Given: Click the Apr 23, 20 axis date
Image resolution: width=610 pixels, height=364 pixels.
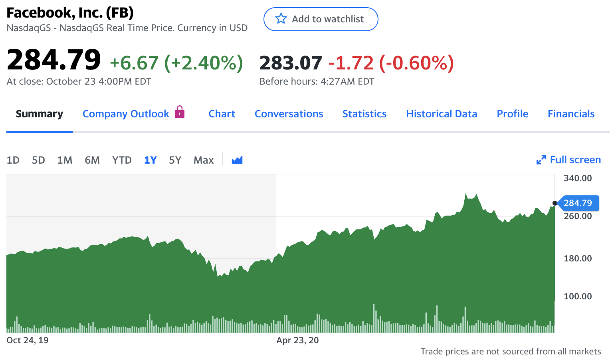Looking at the screenshot, I should point(297,340).
